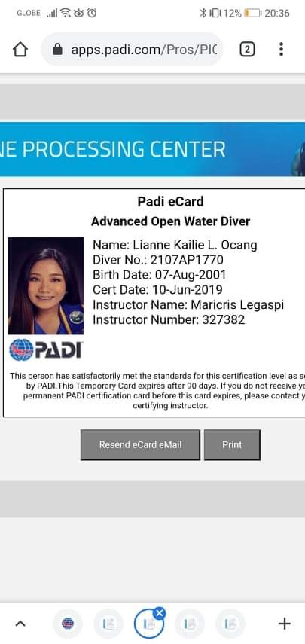305x644 pixels.
Task: Switch to the fourth tab thumbnail
Action: pyautogui.click(x=189, y=624)
